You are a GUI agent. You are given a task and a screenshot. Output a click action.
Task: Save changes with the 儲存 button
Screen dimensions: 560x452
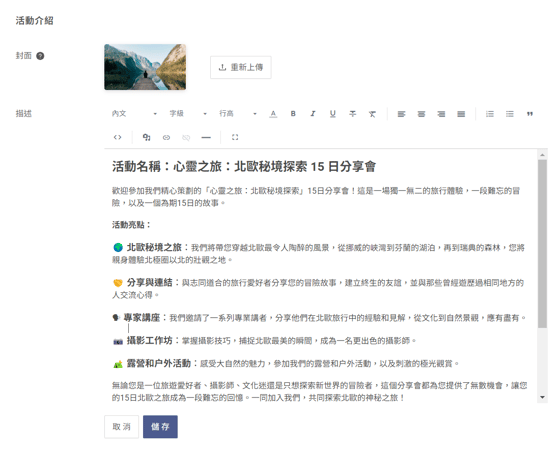point(160,427)
